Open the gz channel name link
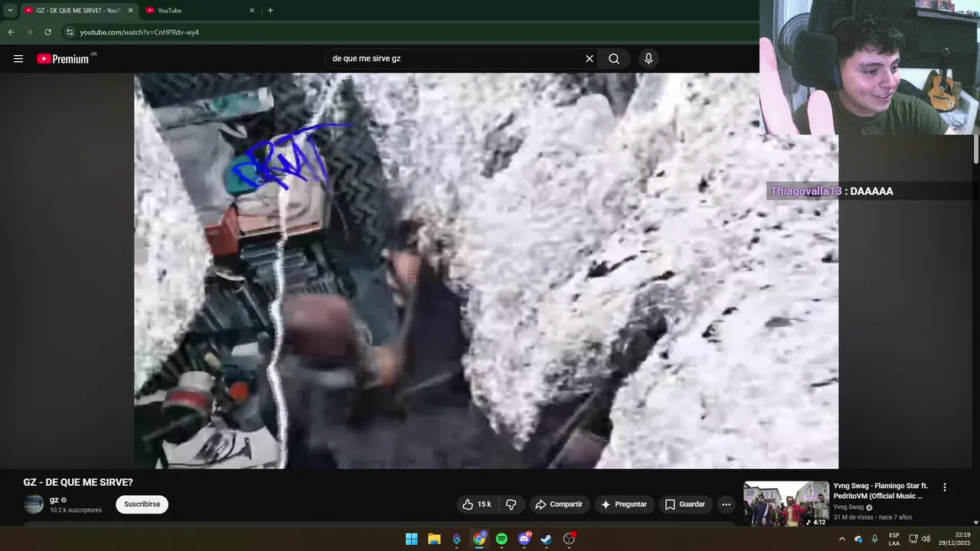980x551 pixels. click(54, 500)
